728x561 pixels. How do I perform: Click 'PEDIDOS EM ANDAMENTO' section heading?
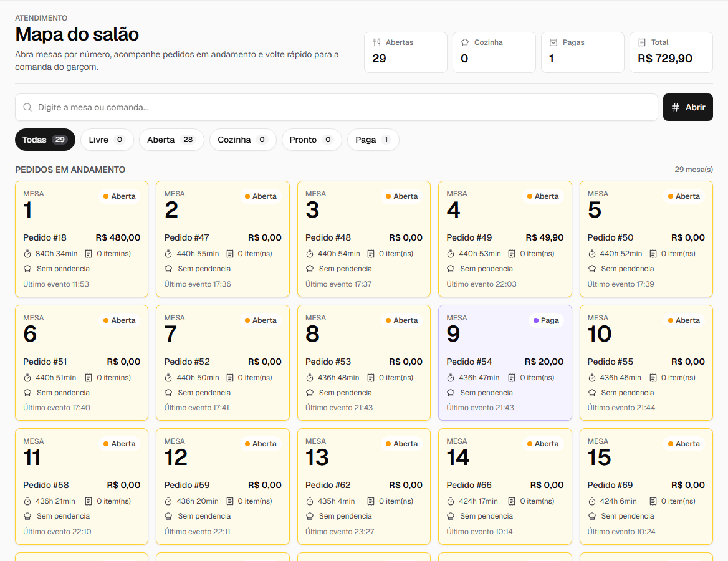click(70, 170)
